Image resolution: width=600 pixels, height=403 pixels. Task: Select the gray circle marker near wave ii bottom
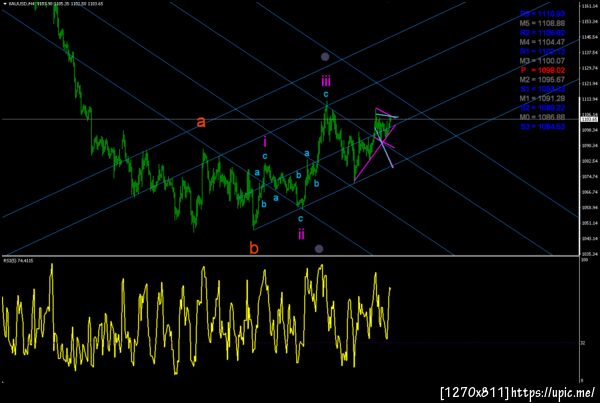[319, 249]
